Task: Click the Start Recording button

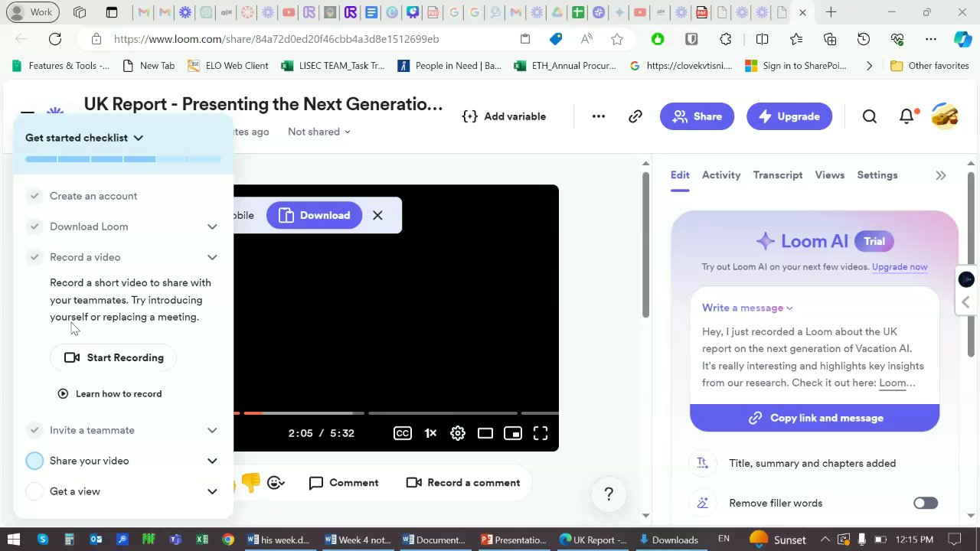Action: 113,357
